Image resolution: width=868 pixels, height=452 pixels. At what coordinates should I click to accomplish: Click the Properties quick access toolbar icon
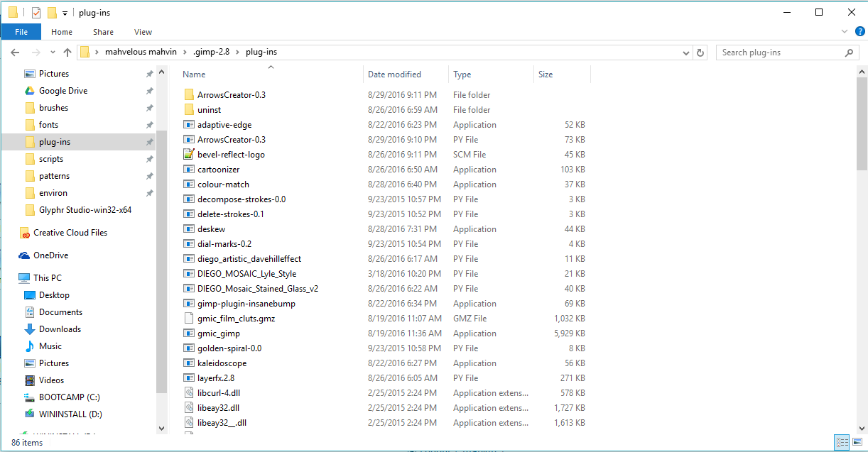pyautogui.click(x=36, y=13)
